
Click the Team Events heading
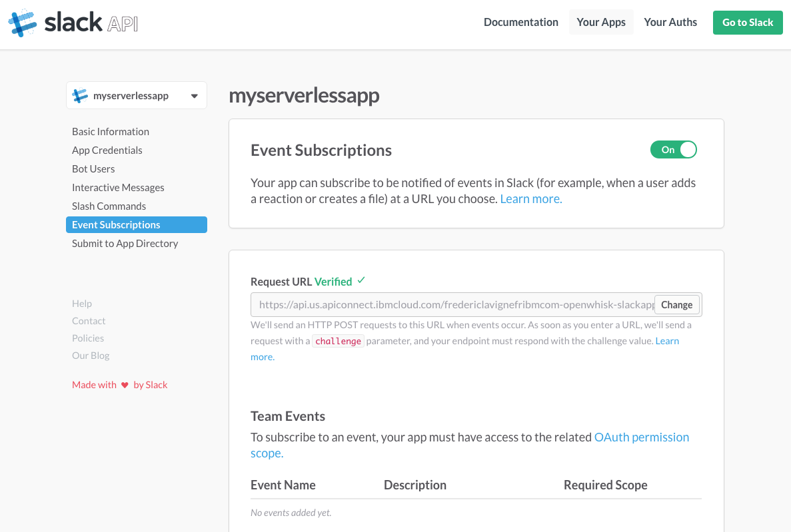287,416
